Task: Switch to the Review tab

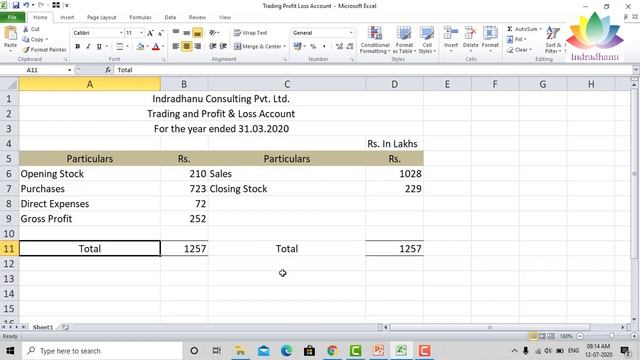Action: click(x=197, y=18)
